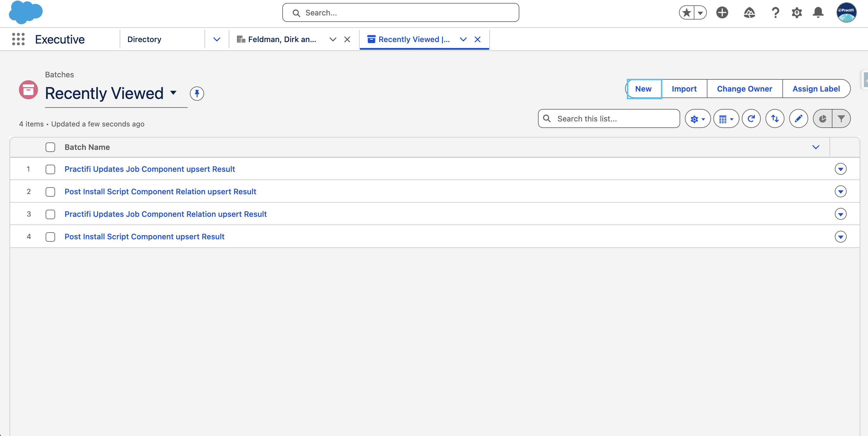Screen dimensions: 868x436
Task: Open list view controls gear
Action: point(697,118)
